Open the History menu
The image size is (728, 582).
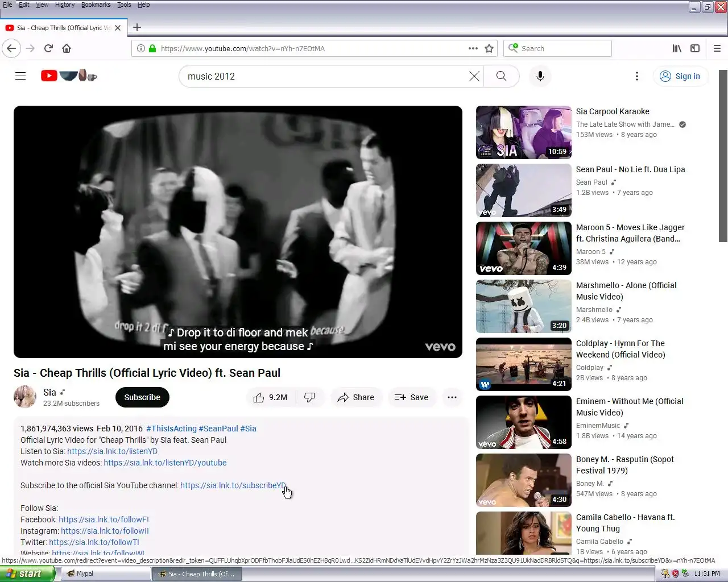(x=65, y=5)
